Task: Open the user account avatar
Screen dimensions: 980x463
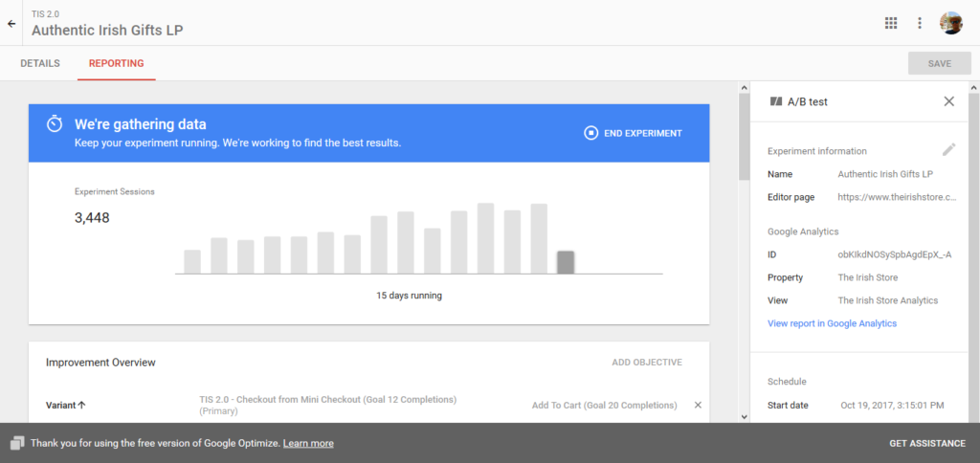Action: (950, 23)
